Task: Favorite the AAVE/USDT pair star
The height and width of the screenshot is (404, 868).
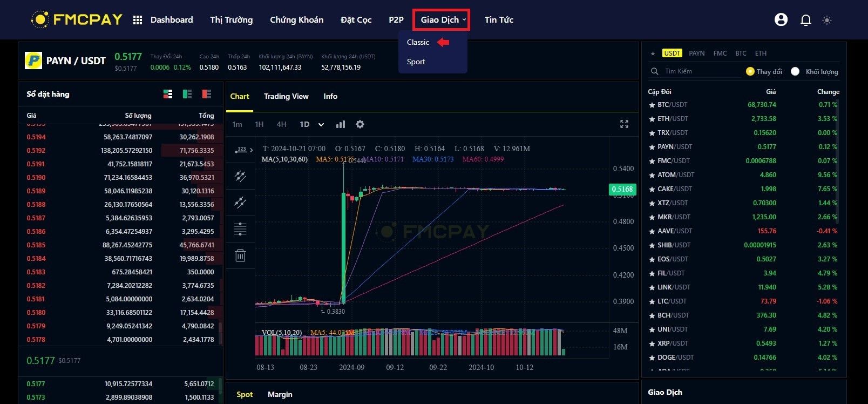Action: (x=652, y=231)
